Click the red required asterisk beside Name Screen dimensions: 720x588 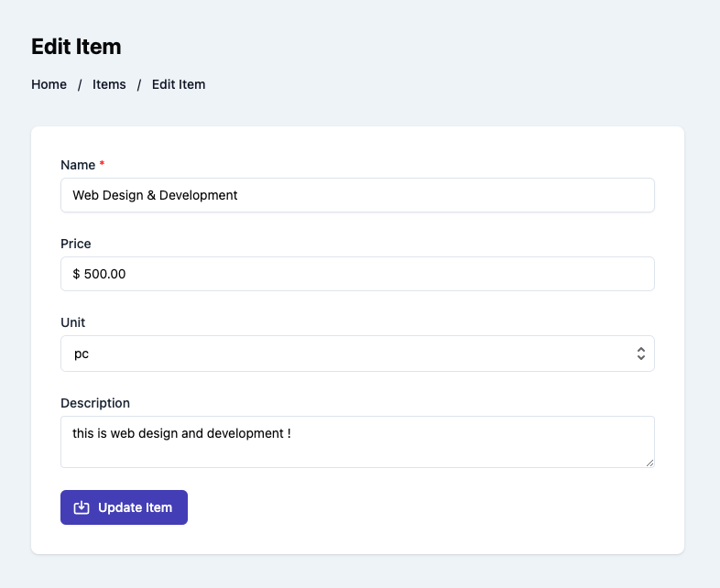(102, 163)
